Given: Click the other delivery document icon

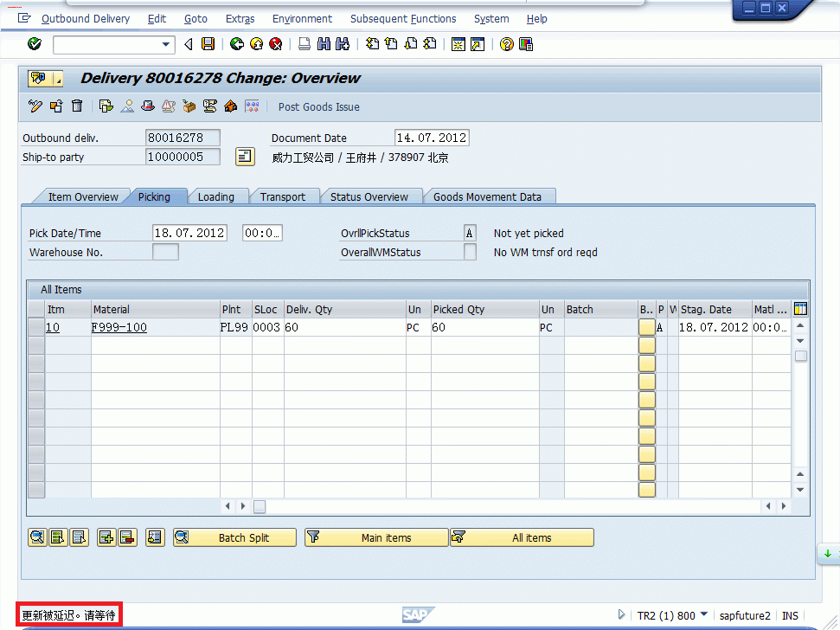Looking at the screenshot, I should click(x=56, y=106).
